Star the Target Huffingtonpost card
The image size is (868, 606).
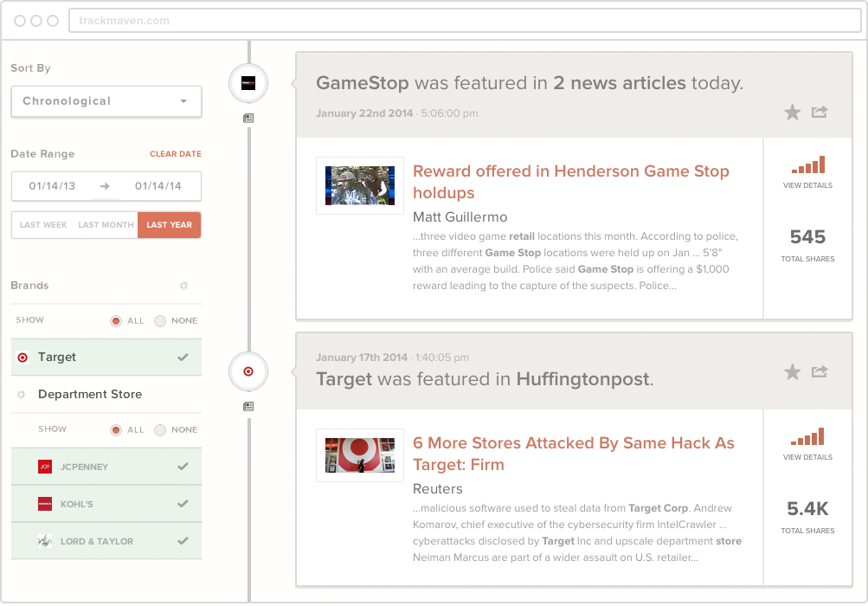coord(792,371)
